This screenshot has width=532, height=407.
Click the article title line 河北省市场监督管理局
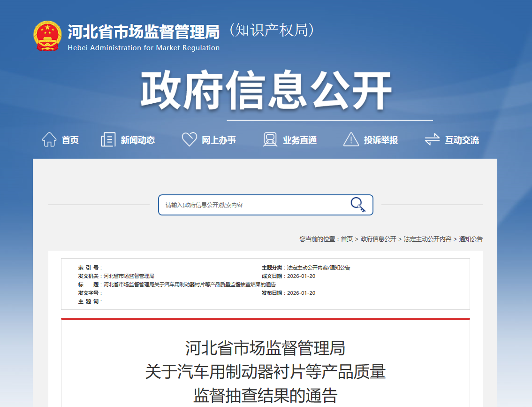(x=266, y=348)
